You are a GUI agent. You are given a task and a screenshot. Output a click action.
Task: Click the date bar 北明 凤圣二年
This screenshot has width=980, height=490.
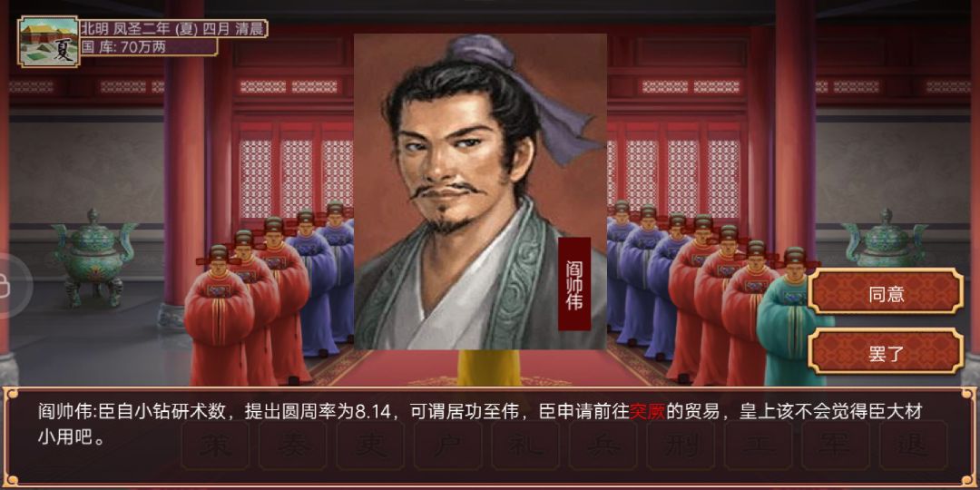173,28
